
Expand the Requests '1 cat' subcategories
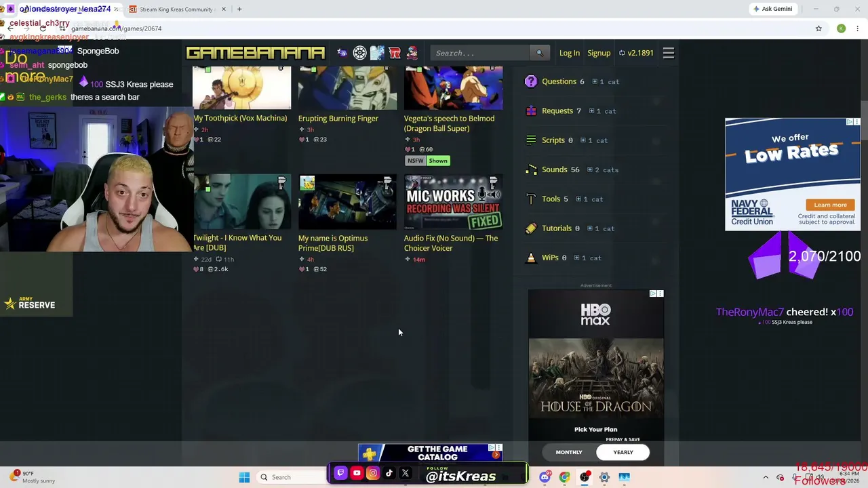point(603,111)
